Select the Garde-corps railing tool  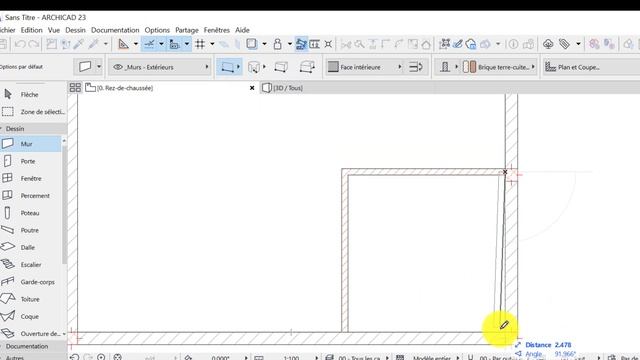coord(31,282)
